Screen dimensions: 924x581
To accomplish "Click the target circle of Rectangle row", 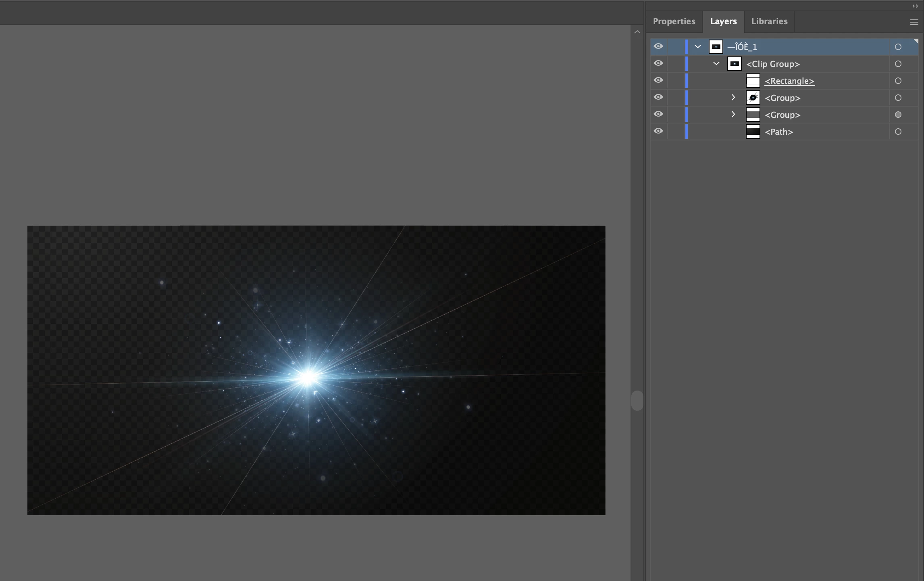I will [x=898, y=81].
